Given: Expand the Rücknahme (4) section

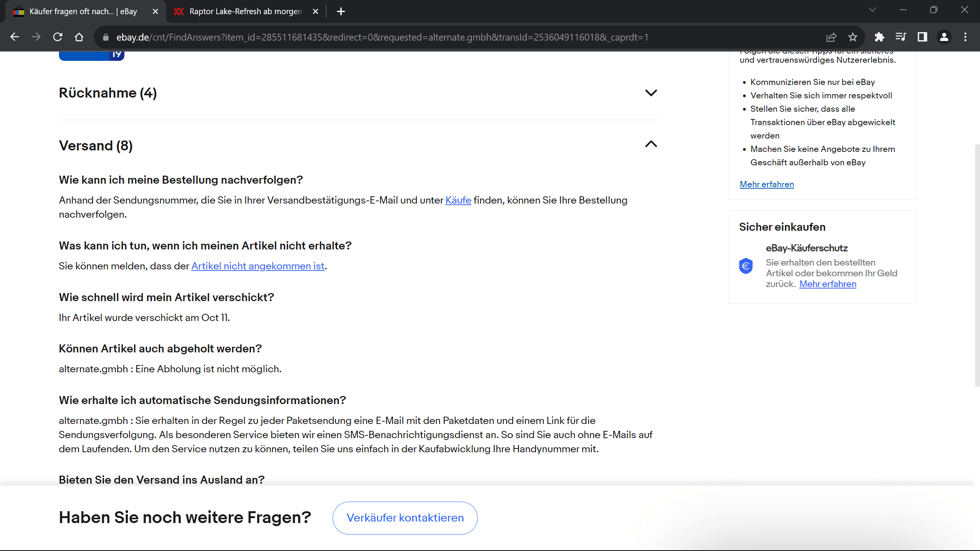Looking at the screenshot, I should pyautogui.click(x=651, y=93).
